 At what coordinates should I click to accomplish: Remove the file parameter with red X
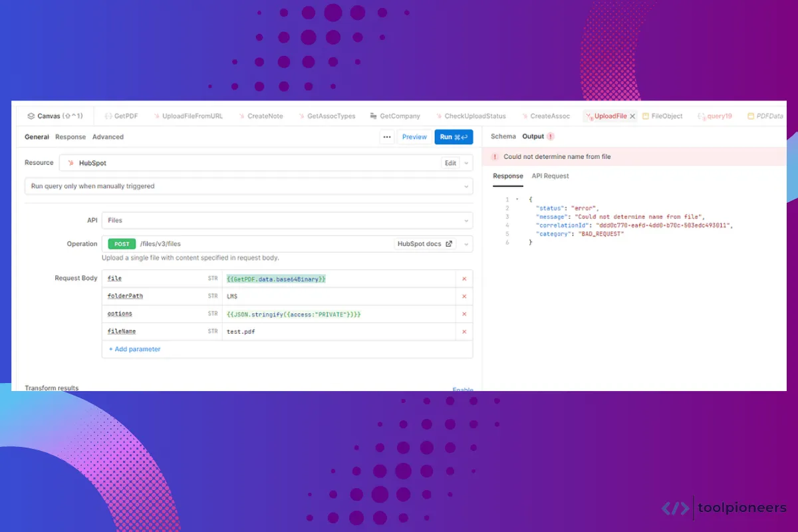click(464, 279)
